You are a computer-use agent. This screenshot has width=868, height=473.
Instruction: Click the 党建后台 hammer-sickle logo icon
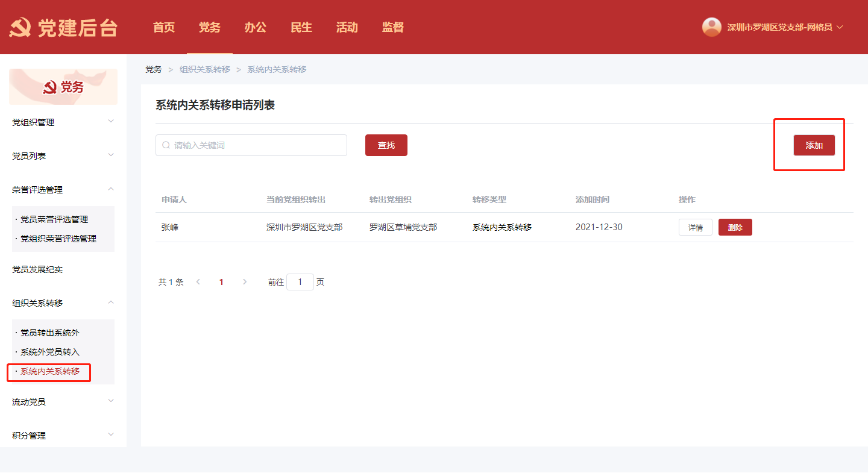(x=20, y=28)
